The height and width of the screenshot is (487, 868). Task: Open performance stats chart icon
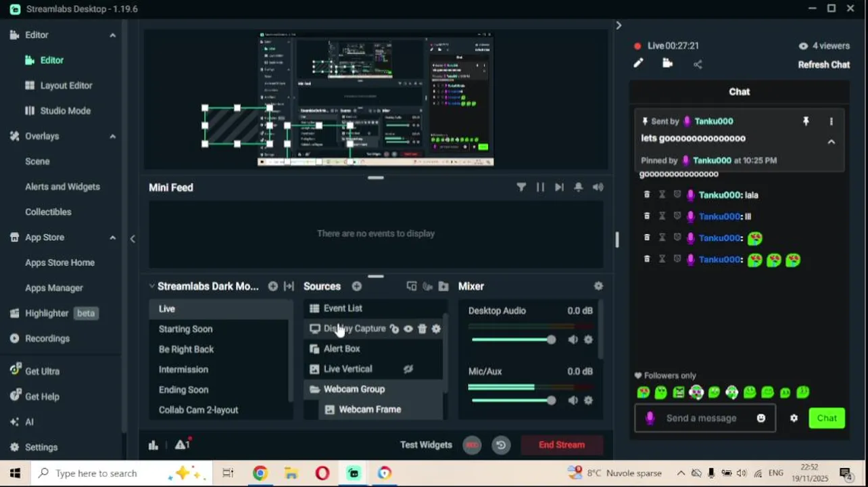coord(153,445)
